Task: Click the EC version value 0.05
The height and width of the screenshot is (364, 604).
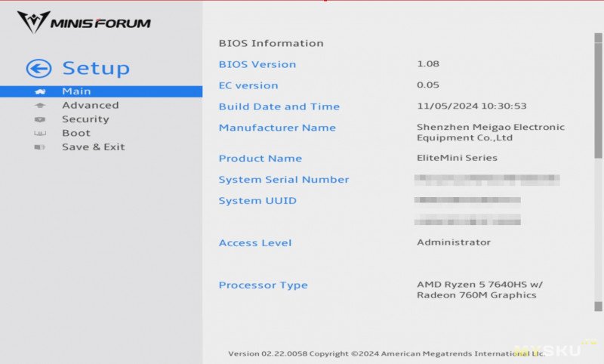Action: pyautogui.click(x=428, y=85)
